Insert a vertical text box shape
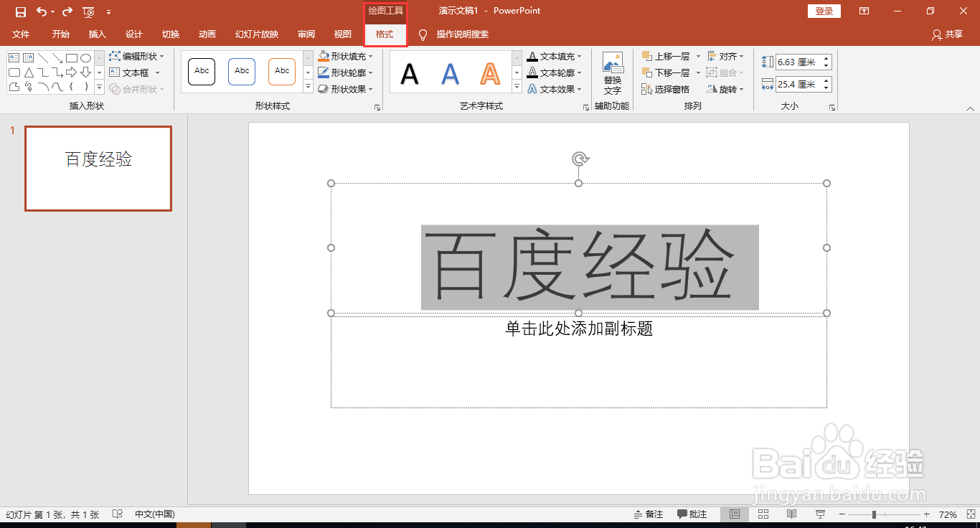980x528 pixels. pos(29,57)
